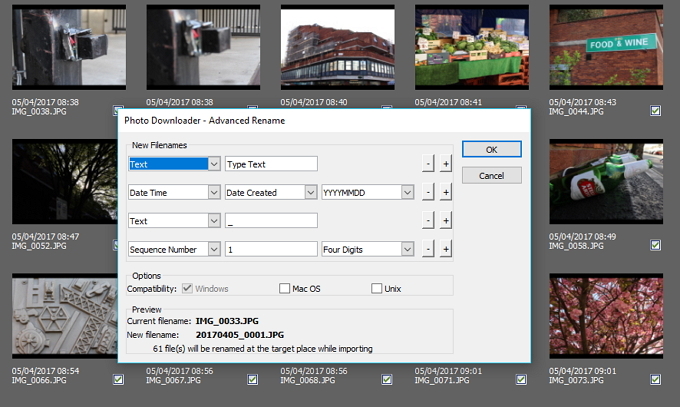
Task: Uncheck the IMG_0067.JPG import checkbox
Action: (252, 380)
